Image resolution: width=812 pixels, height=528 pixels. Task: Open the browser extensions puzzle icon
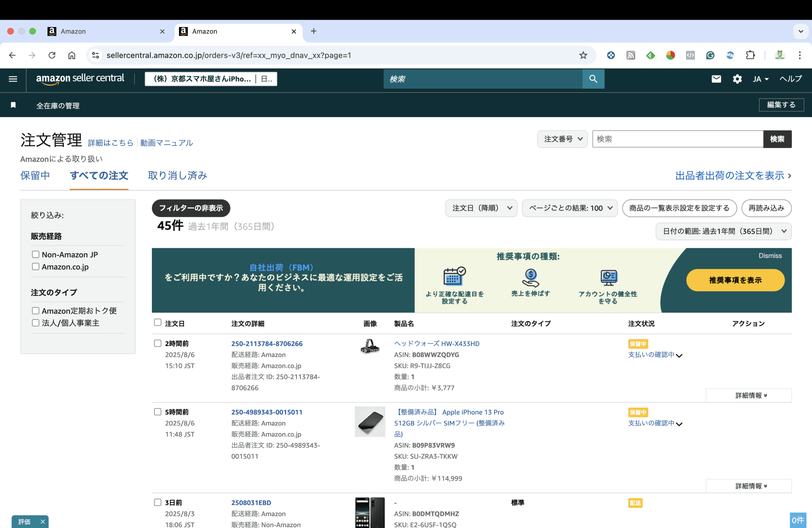(750, 55)
